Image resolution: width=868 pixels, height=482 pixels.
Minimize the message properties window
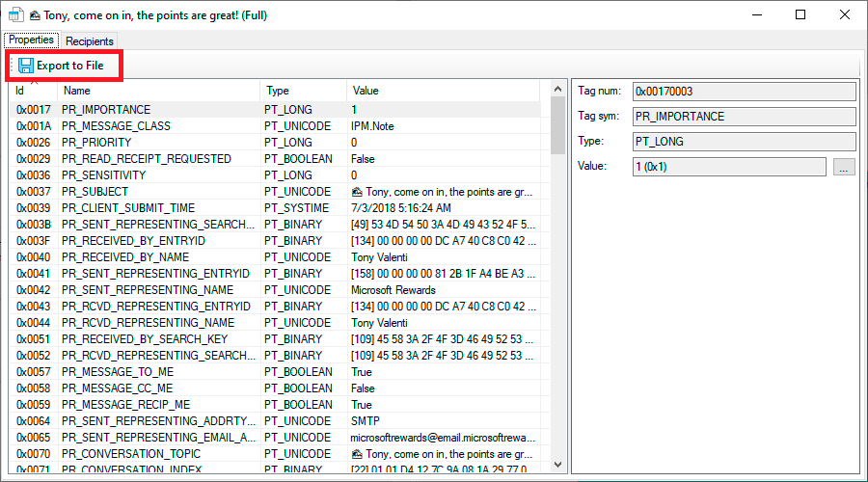tap(757, 14)
